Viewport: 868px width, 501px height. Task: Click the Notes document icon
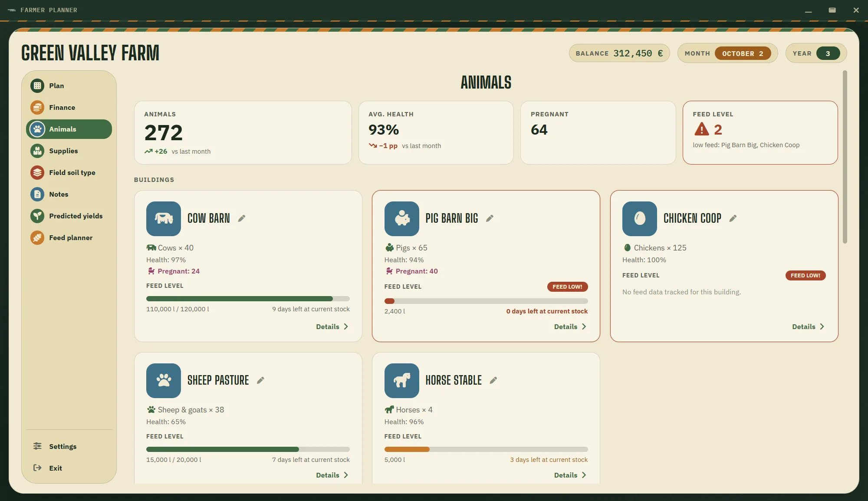[37, 194]
